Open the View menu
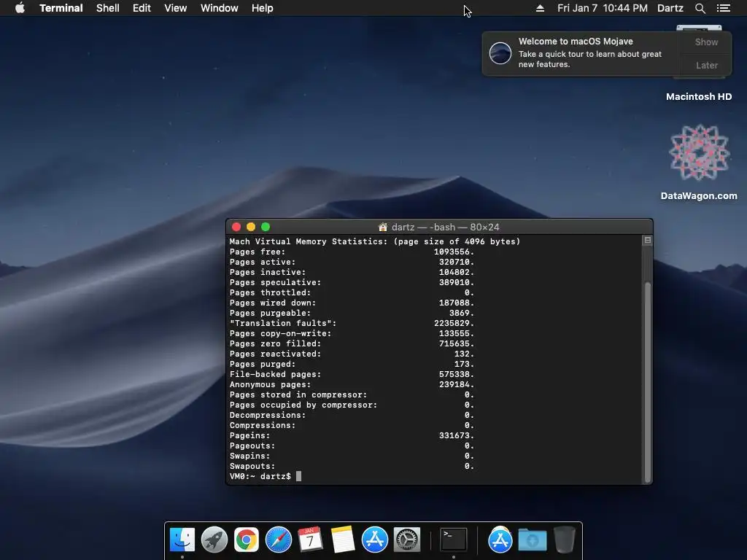The width and height of the screenshot is (747, 560). click(175, 8)
